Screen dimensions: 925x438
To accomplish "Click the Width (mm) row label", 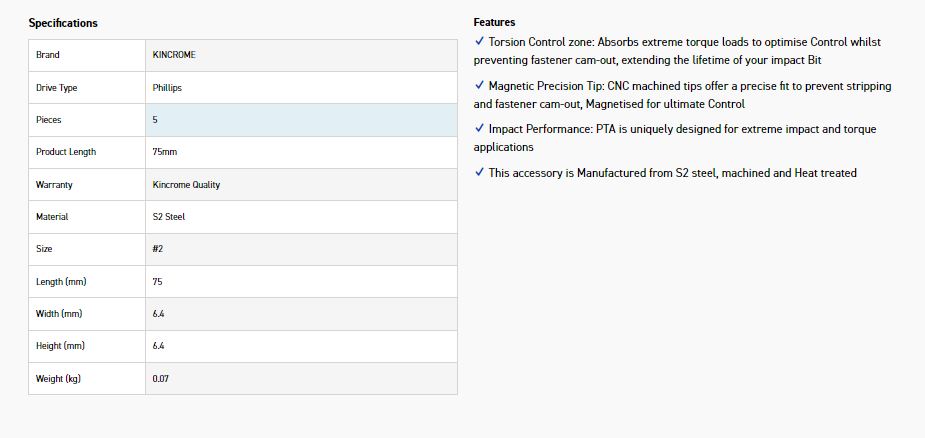I will coord(59,314).
